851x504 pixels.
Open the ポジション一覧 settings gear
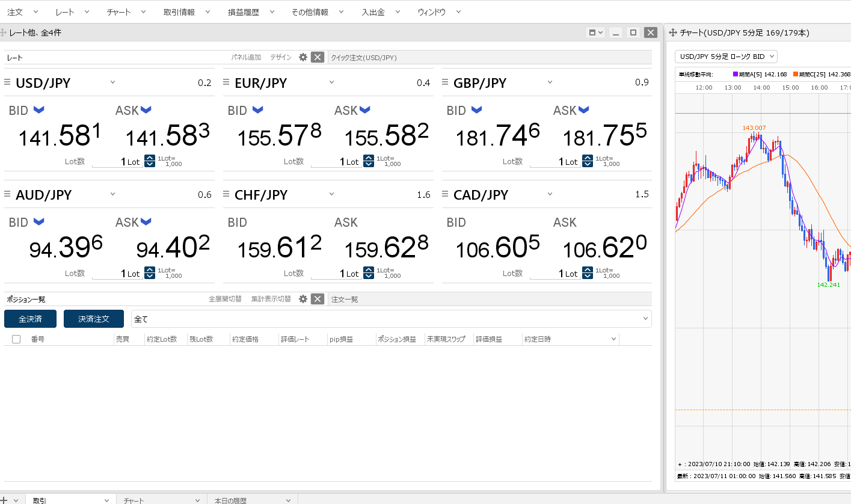click(x=303, y=299)
